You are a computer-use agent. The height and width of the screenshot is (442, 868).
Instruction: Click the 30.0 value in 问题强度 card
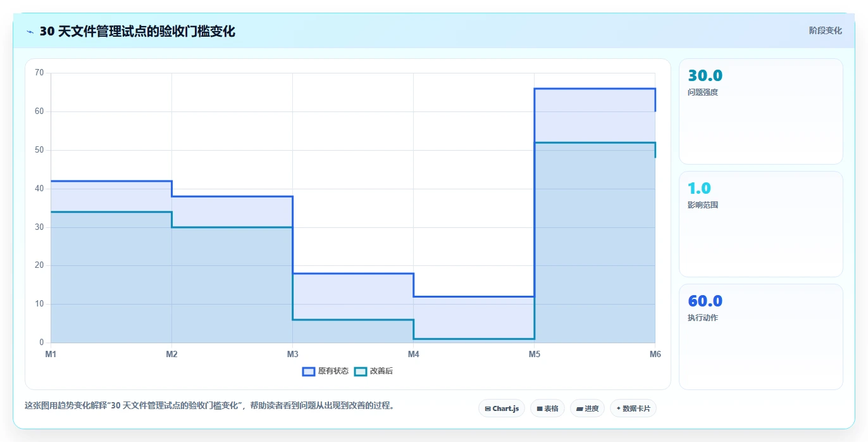coord(705,76)
